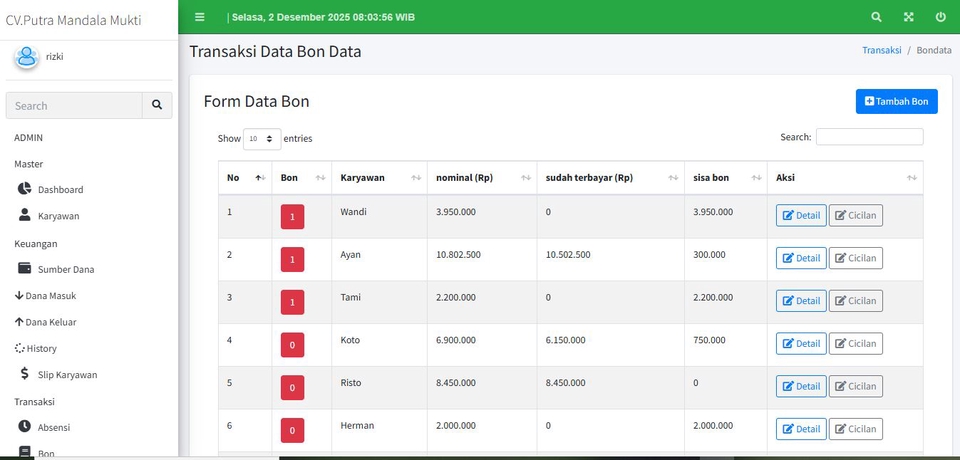Open the show entries dropdown
This screenshot has height=460, width=960.
point(262,139)
